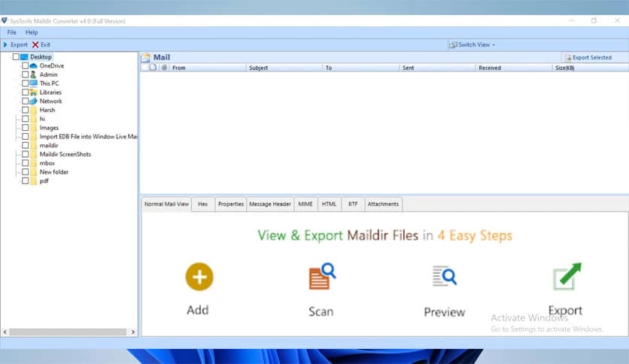Click the Preview magnifier icon
629x364 pixels.
(x=445, y=276)
